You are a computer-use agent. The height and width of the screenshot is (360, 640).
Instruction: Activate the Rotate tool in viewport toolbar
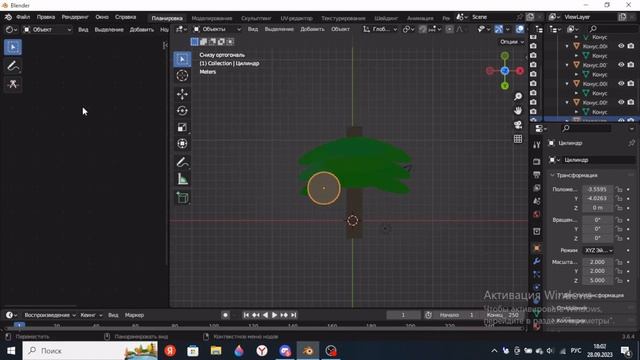[182, 111]
